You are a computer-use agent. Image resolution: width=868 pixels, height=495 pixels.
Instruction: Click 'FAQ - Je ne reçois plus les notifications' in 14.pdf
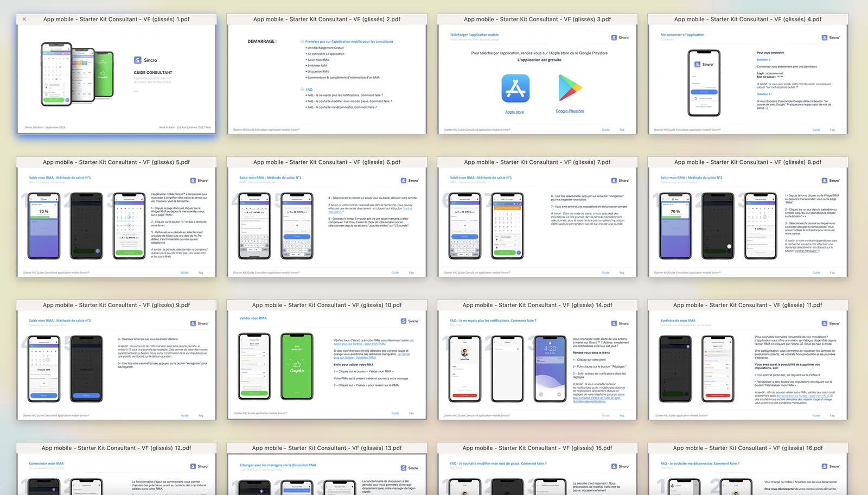493,321
